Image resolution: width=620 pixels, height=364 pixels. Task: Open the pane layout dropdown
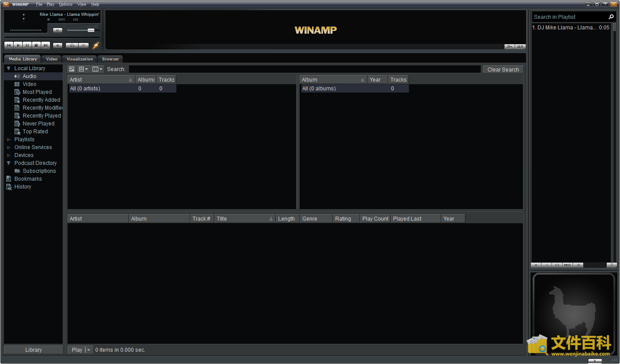pyautogui.click(x=83, y=69)
